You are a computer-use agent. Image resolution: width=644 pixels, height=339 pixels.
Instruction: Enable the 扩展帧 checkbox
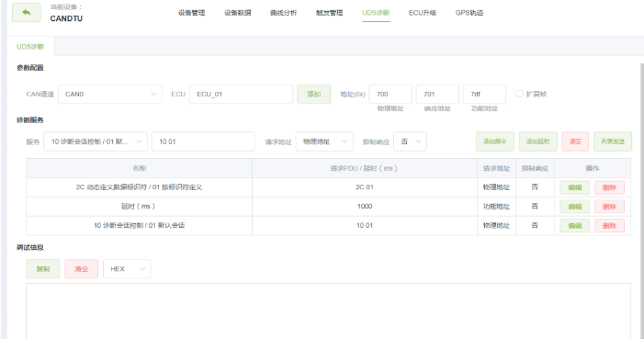[519, 94]
